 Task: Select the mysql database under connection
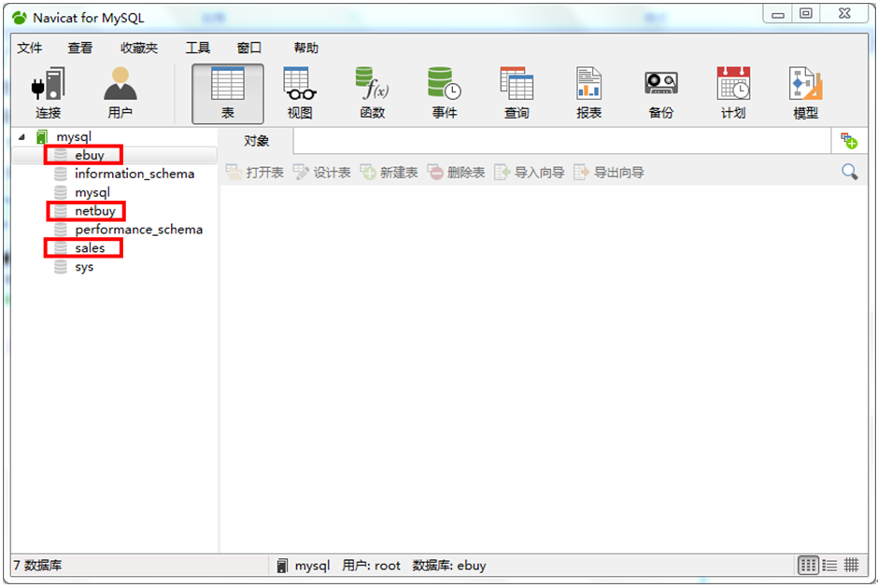pos(92,192)
